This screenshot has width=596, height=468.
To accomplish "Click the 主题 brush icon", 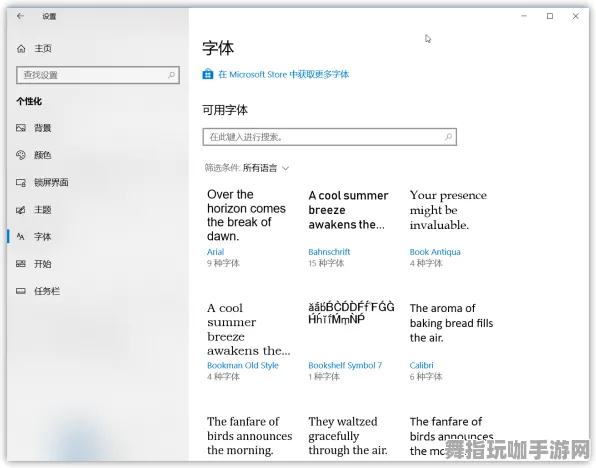I will pos(21,210).
